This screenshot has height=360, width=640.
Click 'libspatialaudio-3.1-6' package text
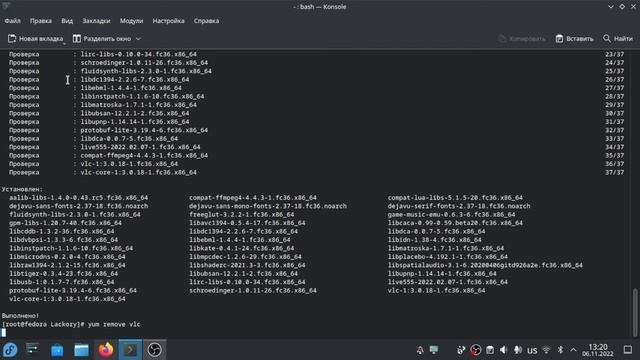tap(485, 265)
